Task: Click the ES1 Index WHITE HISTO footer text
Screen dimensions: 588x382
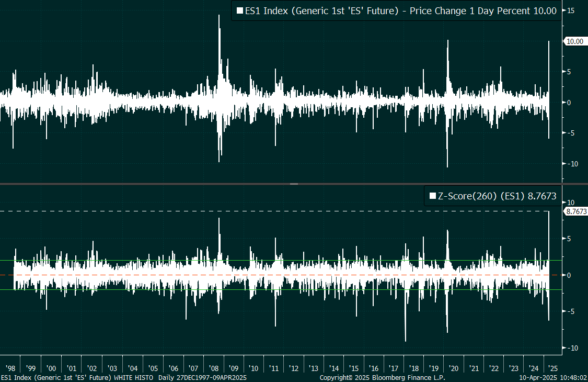Action: [x=77, y=377]
